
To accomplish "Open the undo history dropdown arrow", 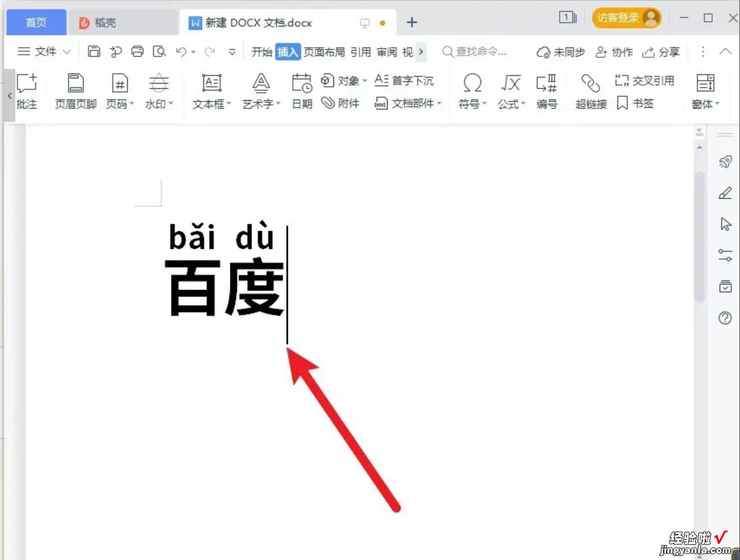I will 193,52.
